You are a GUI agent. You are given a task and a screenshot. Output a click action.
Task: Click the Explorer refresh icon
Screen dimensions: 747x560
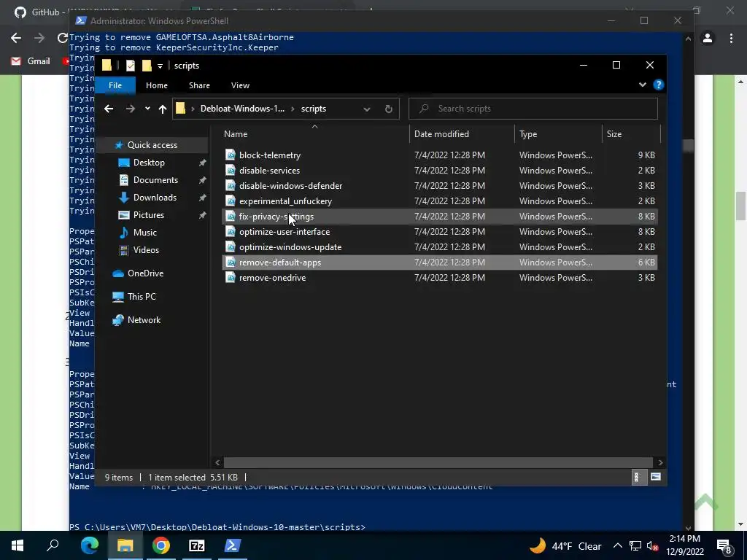pyautogui.click(x=389, y=109)
